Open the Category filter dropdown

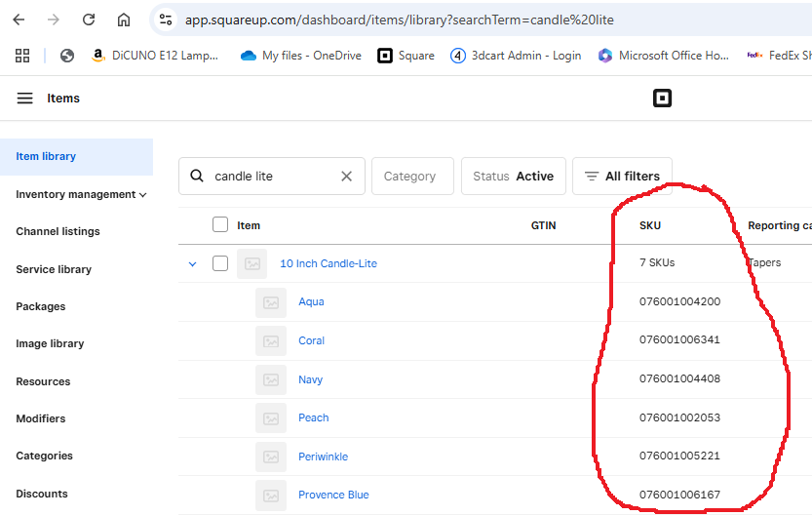pos(411,177)
